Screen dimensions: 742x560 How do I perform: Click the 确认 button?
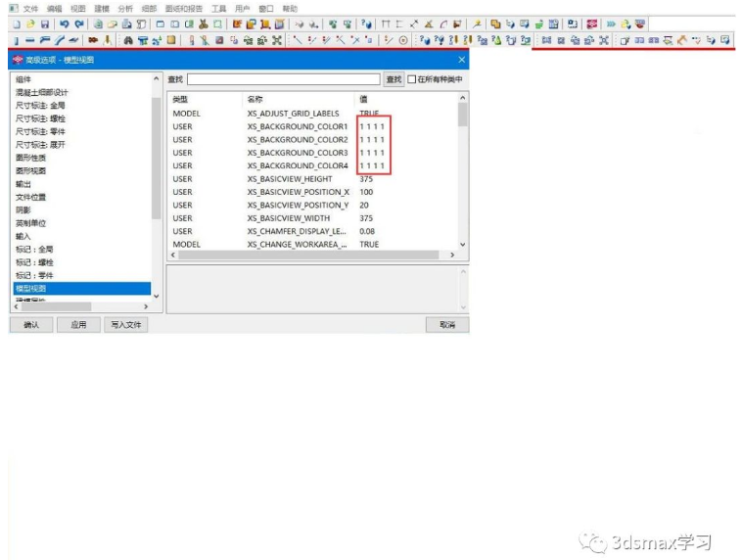pos(31,325)
